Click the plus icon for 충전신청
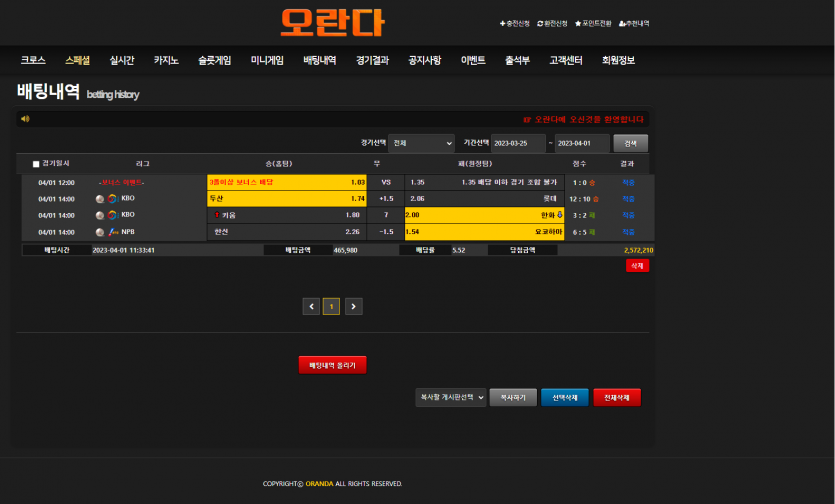Screen dimensions: 835x504 (502, 23)
